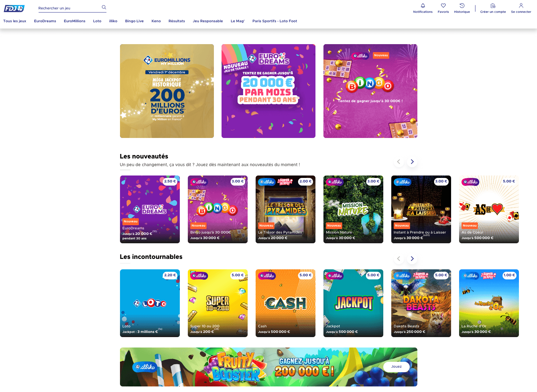This screenshot has height=392, width=537.
Task: Focus the Rechercher un jeu field
Action: coord(69,8)
